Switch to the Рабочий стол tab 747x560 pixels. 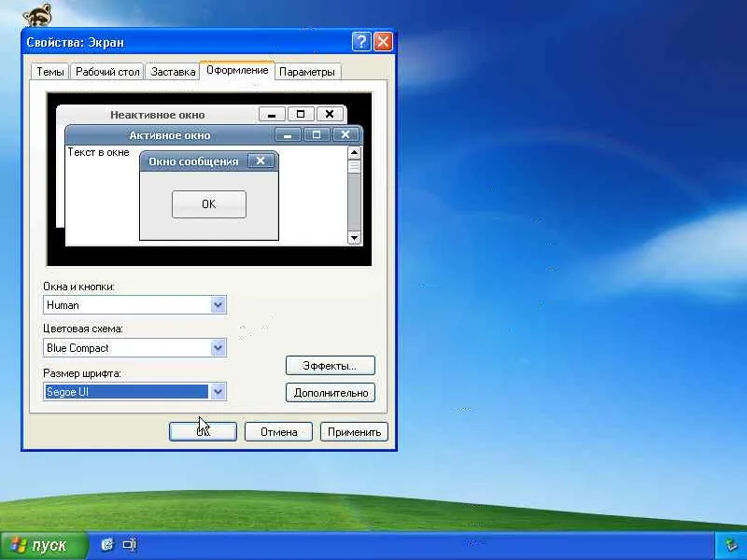(x=107, y=72)
